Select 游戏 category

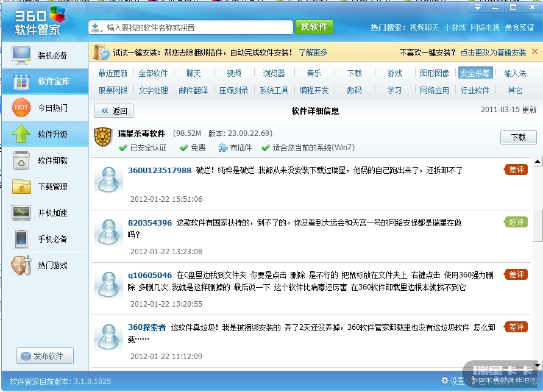click(x=394, y=73)
